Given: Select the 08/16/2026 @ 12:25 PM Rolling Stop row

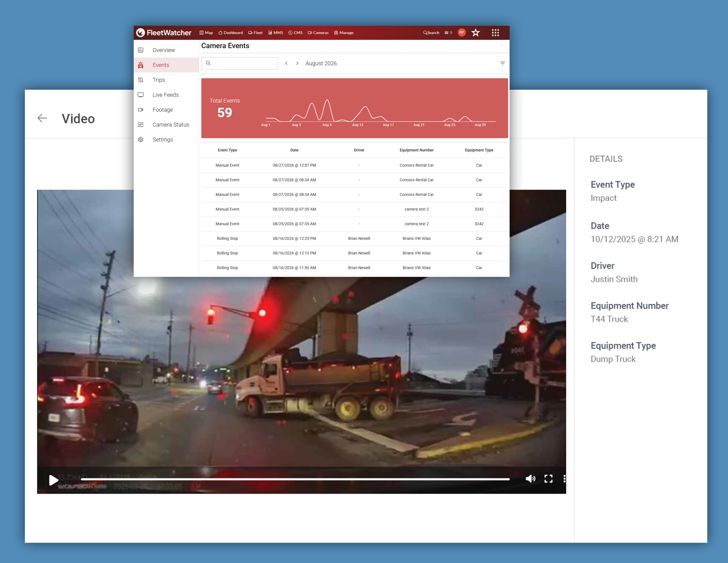Looking at the screenshot, I should [355, 238].
